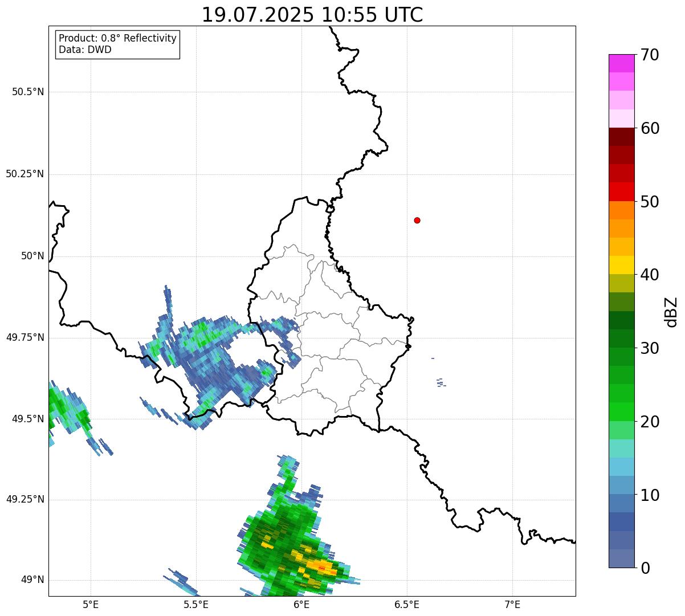Click the 50.5°N latitude label
The width and height of the screenshot is (685, 616).
tap(28, 92)
